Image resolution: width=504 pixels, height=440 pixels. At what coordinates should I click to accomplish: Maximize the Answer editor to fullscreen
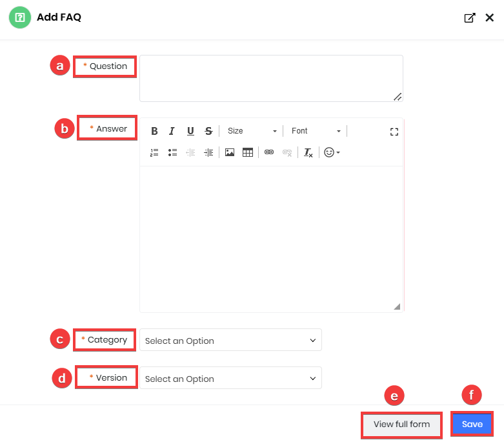coord(394,132)
